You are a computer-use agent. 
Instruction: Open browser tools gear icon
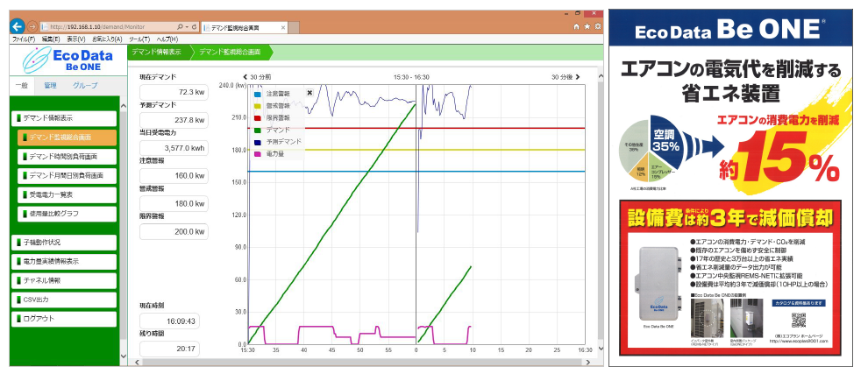coord(597,26)
